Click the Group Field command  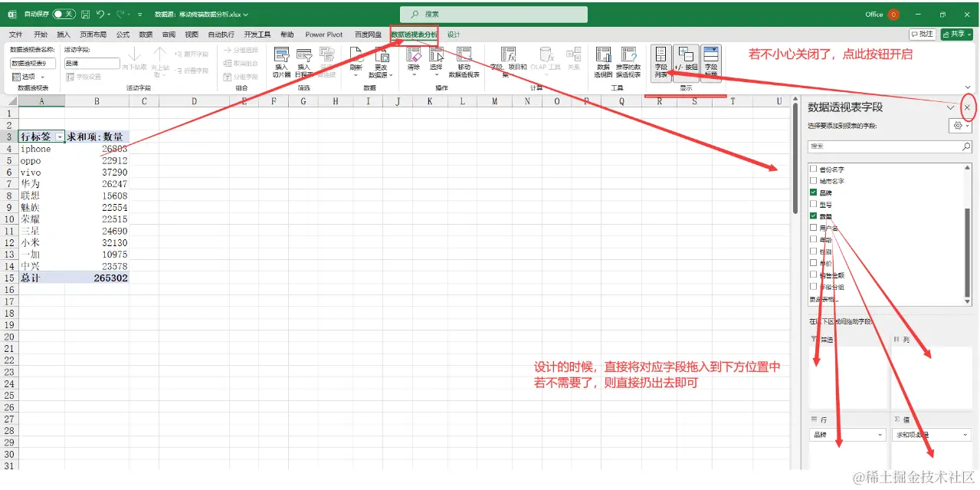tap(240, 77)
